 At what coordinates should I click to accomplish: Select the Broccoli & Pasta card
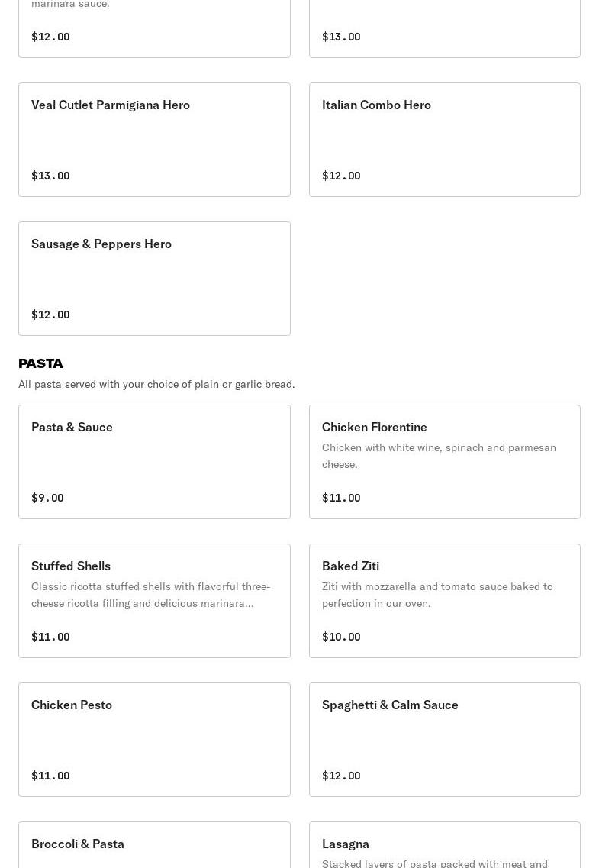[x=154, y=845]
